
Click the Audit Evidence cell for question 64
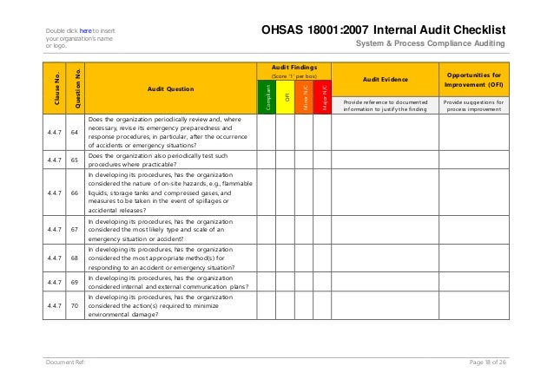(386, 133)
